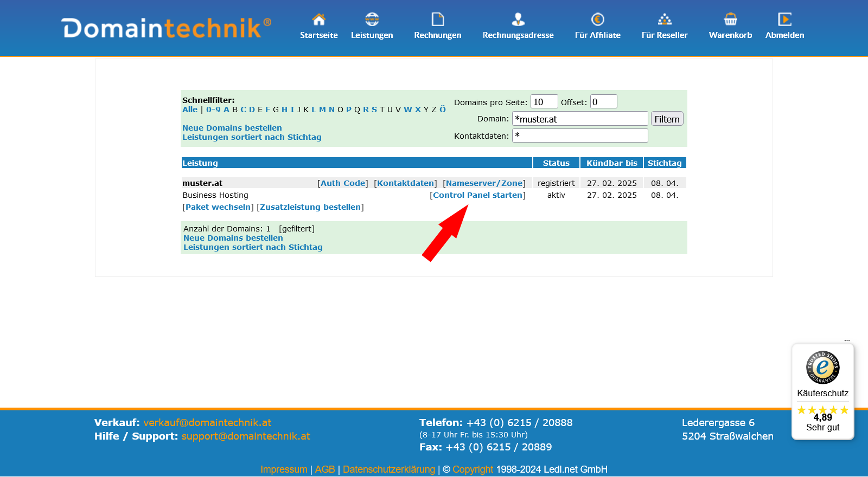This screenshot has height=477, width=868.
Task: Open the Für Reseller hierarchy icon
Action: 665,20
